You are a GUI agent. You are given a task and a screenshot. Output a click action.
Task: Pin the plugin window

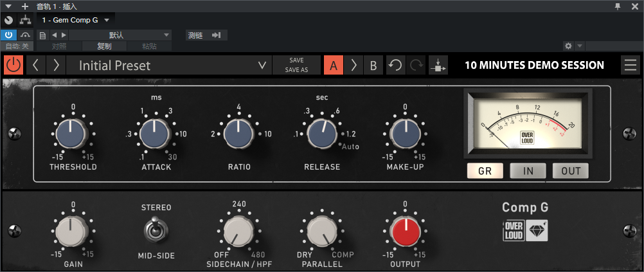(617, 6)
